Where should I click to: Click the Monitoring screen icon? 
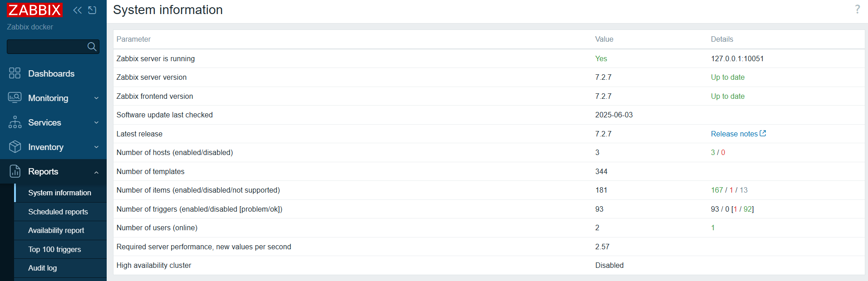[x=15, y=98]
